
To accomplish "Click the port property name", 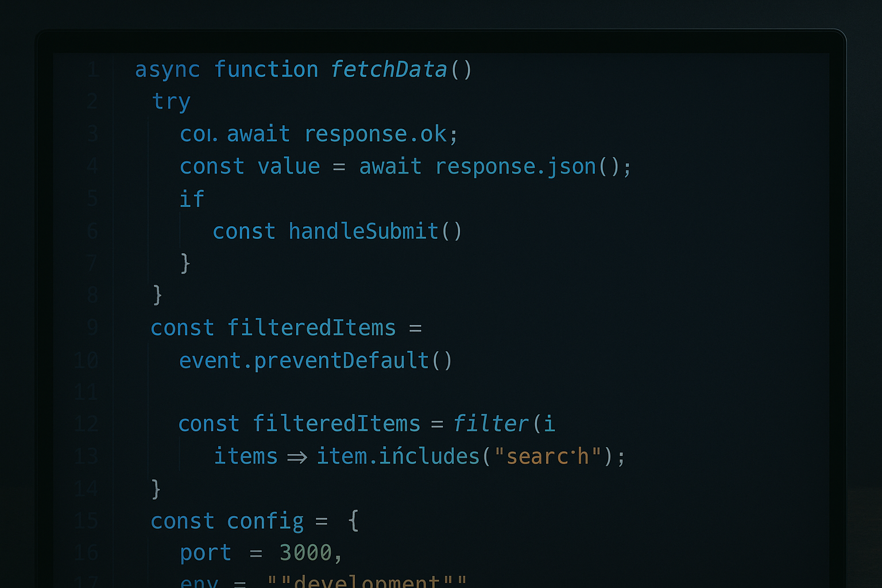I will pyautogui.click(x=206, y=554).
